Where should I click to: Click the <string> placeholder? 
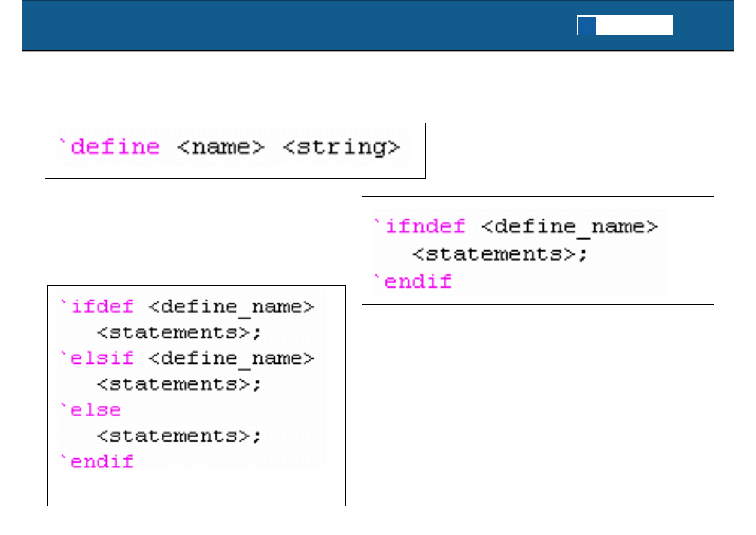click(x=341, y=147)
